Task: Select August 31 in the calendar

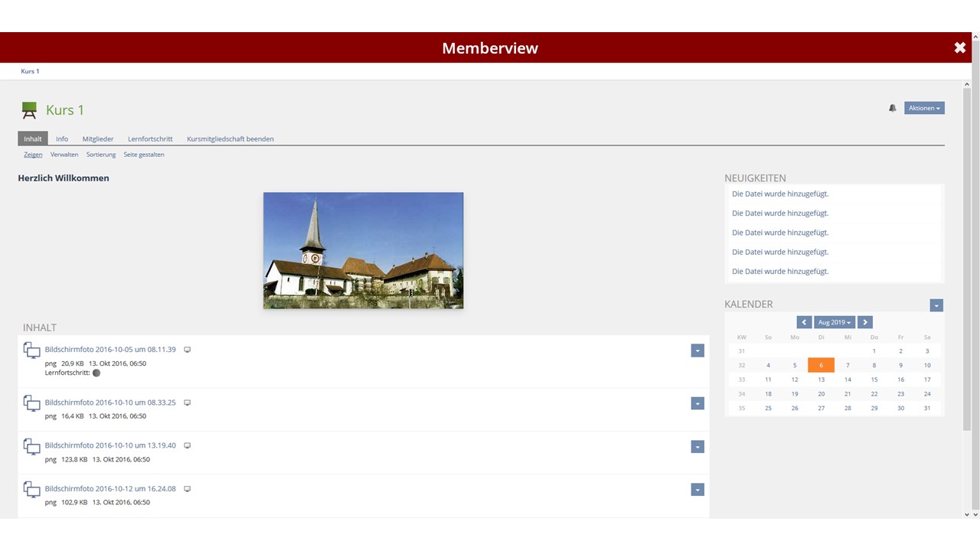Action: pos(927,409)
